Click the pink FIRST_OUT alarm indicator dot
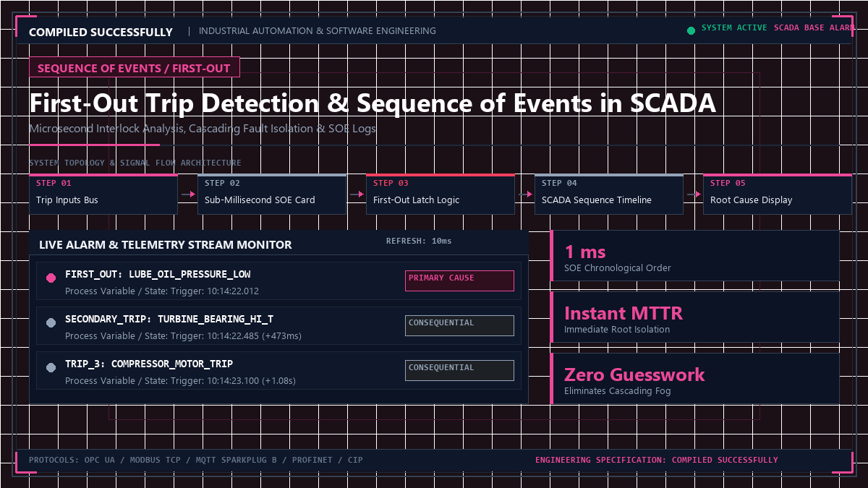 pyautogui.click(x=51, y=278)
